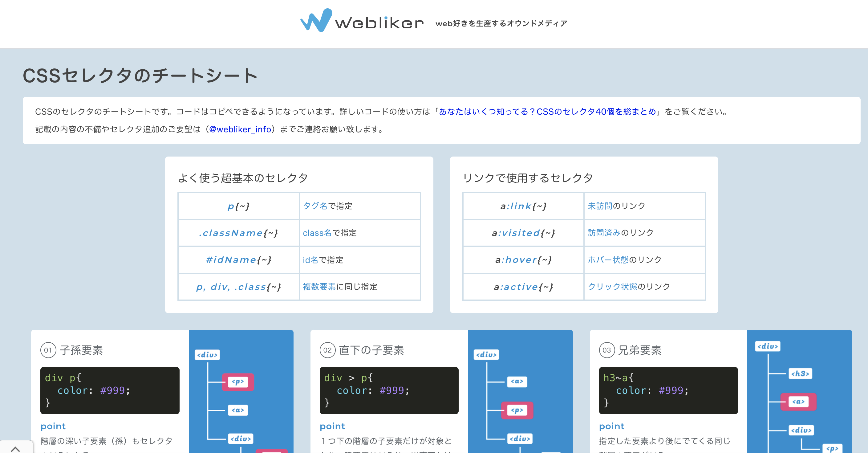Image resolution: width=868 pixels, height=453 pixels.
Task: Click the scroll-up chevron at bottom-left
Action: [15, 448]
